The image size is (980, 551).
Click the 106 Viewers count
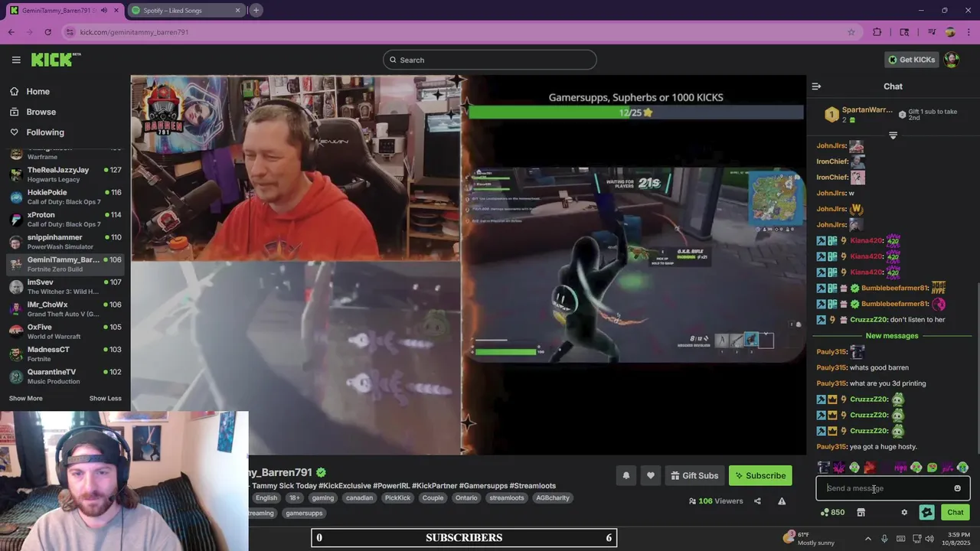click(716, 501)
